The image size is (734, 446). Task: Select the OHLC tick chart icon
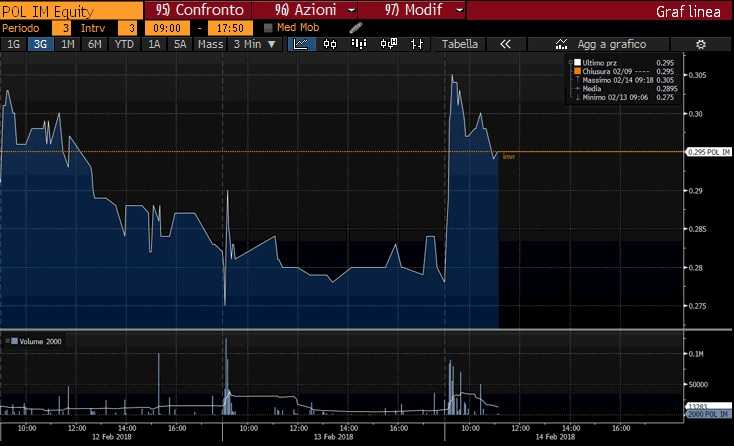tap(417, 45)
